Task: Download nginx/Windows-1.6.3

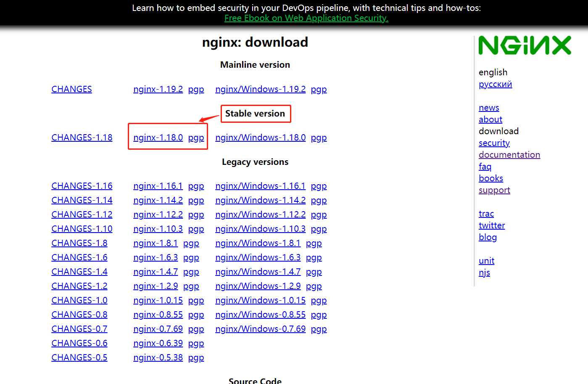Action: 258,257
